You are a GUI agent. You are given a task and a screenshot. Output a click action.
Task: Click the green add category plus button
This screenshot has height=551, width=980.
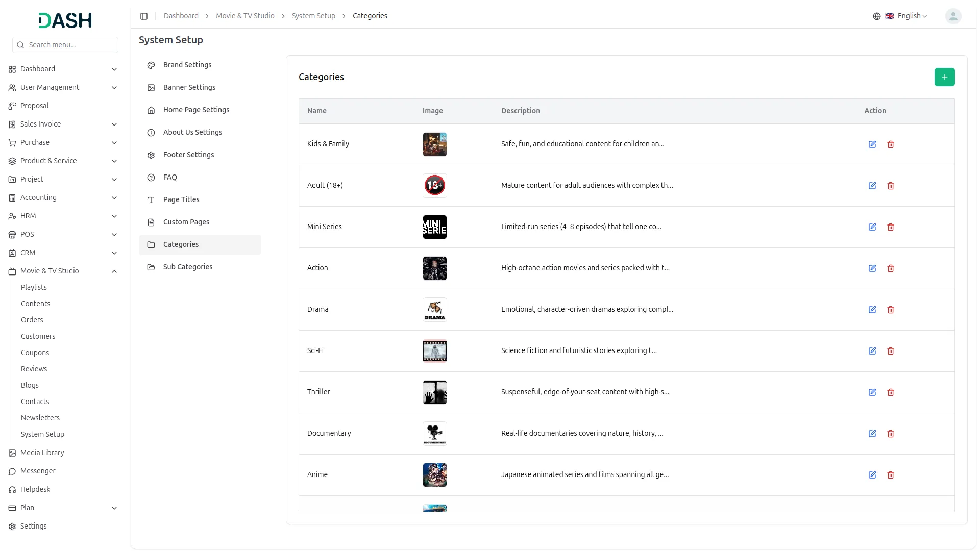(x=944, y=77)
